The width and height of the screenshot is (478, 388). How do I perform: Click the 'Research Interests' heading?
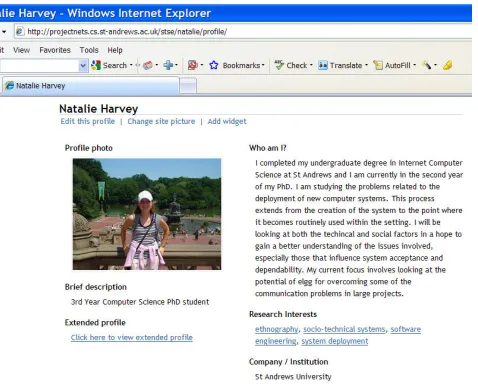click(x=283, y=314)
